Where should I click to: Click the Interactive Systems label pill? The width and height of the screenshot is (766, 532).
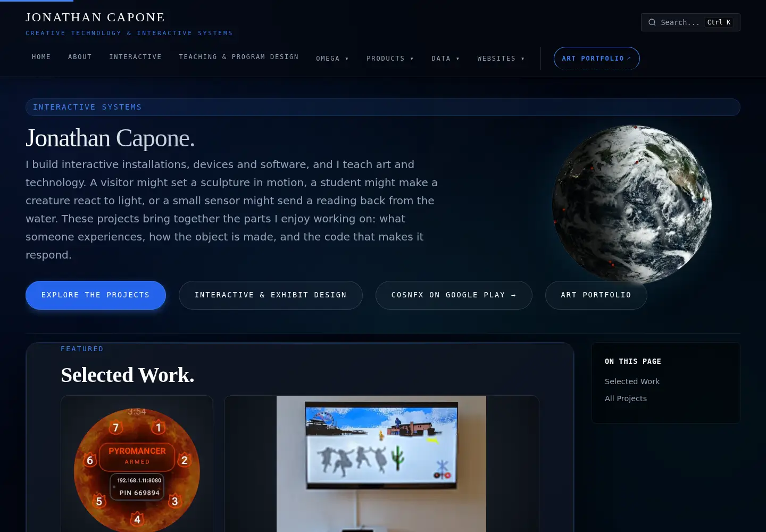(x=383, y=107)
